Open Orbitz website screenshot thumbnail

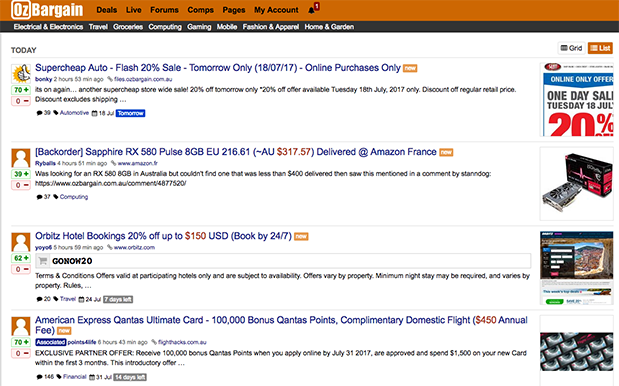click(x=577, y=268)
